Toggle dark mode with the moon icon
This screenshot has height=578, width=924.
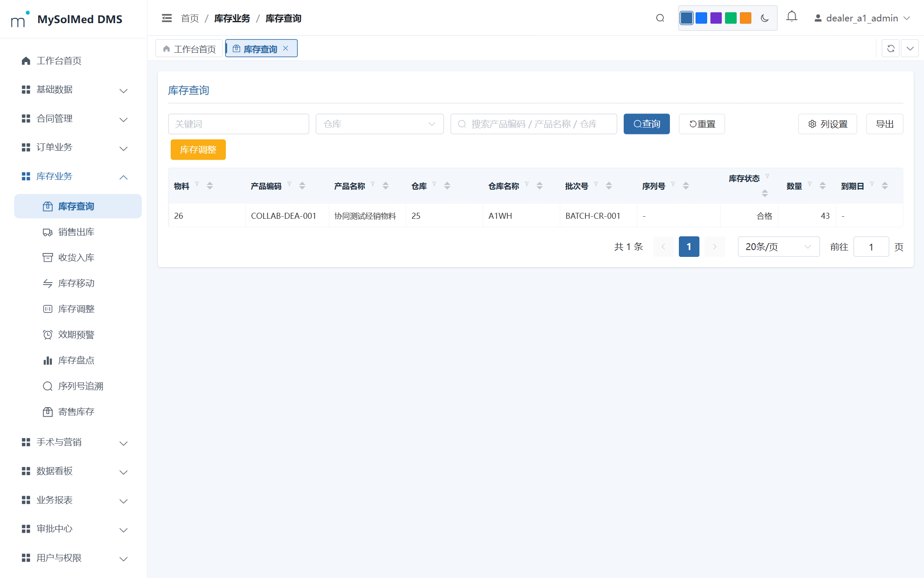[765, 18]
